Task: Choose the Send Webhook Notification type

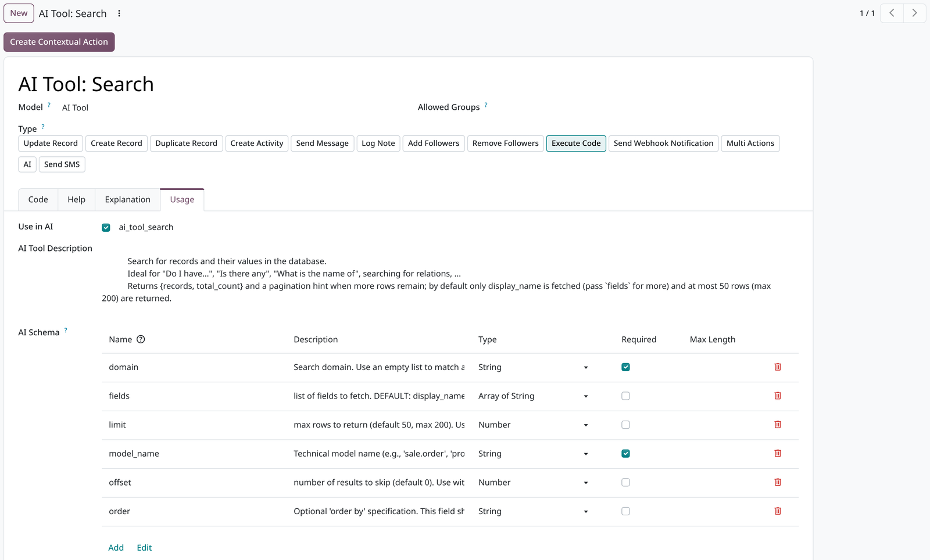Action: [x=663, y=143]
